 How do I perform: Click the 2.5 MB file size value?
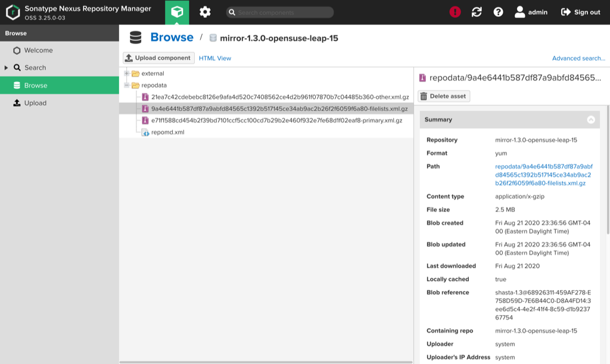[x=505, y=210]
